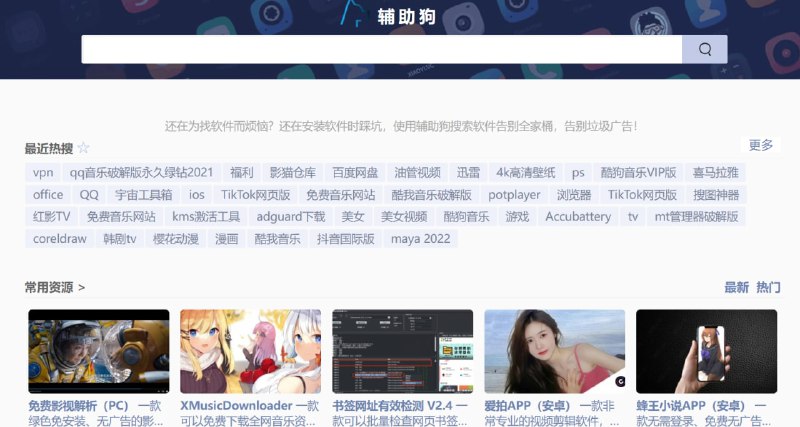Screen dimensions: 800x427
Task: Open the 蜂王小说APP phone thumbnail
Action: tap(707, 351)
